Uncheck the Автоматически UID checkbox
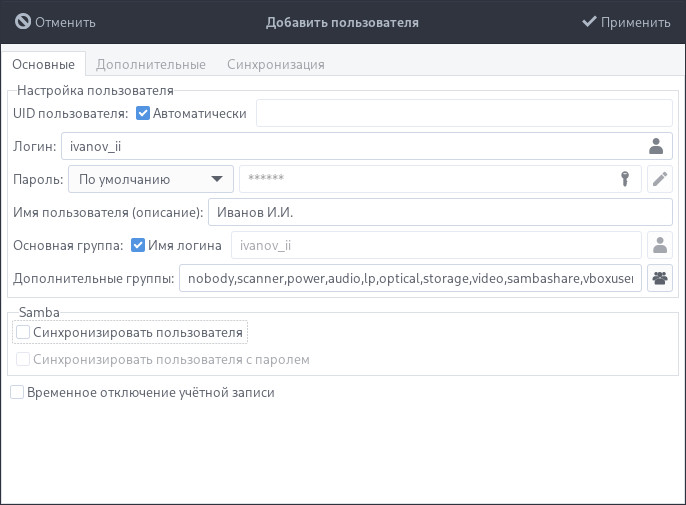 [143, 113]
